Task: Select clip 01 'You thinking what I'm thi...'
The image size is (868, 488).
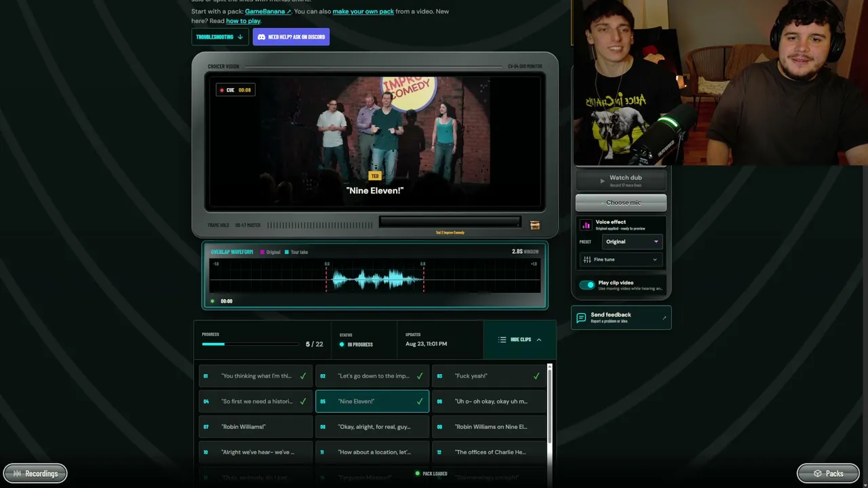Action: click(254, 376)
